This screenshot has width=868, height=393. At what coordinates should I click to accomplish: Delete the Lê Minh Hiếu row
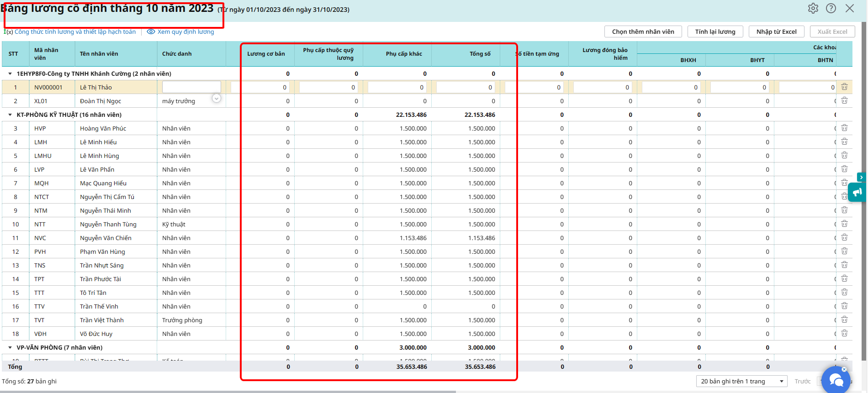(844, 141)
